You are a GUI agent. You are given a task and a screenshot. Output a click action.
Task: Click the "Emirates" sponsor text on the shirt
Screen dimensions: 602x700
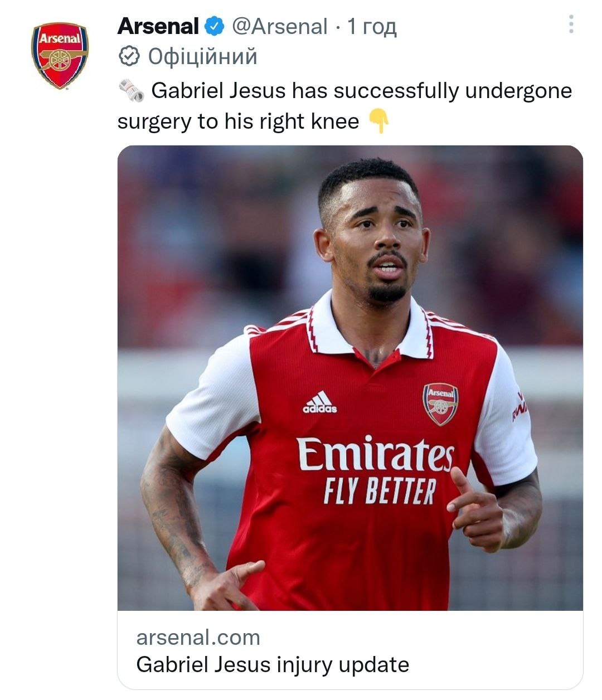point(375,454)
